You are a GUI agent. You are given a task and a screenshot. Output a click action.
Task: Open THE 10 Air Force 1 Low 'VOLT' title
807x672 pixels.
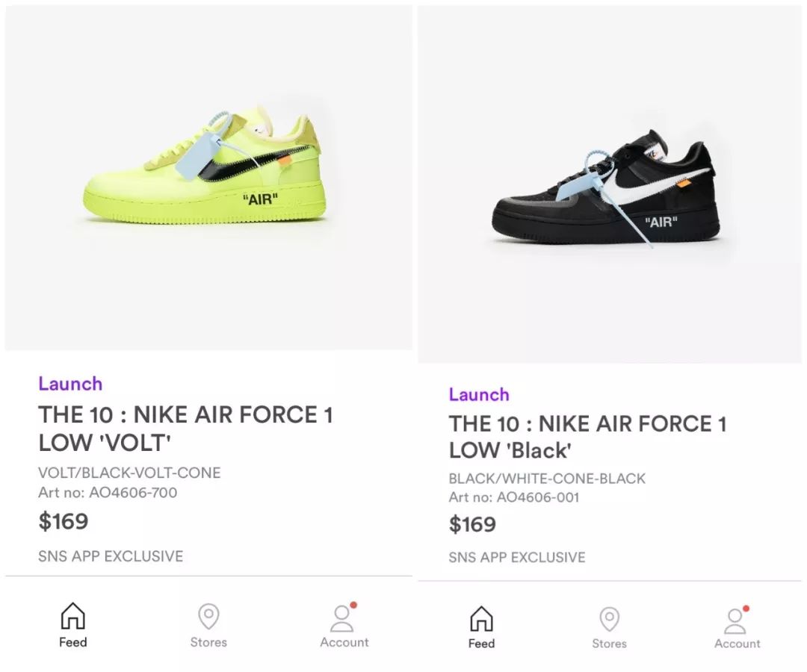click(x=186, y=429)
